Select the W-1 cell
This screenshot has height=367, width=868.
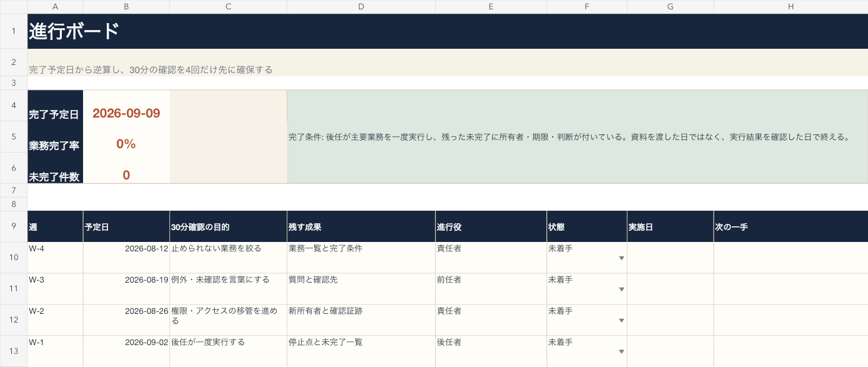(55, 351)
